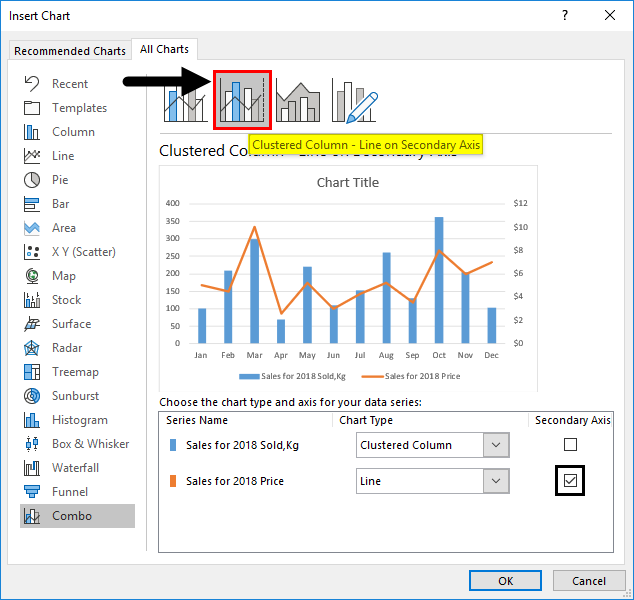Choose the Stock chart icon

pyautogui.click(x=32, y=300)
